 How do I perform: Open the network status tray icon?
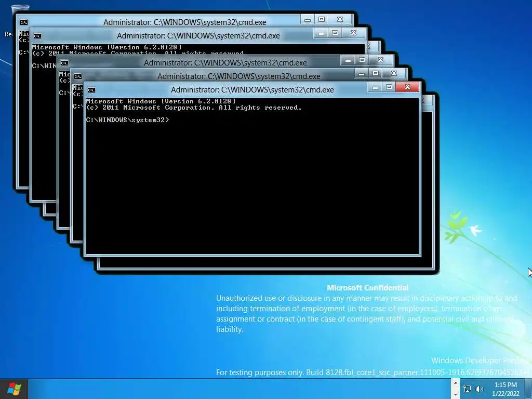[x=467, y=389]
